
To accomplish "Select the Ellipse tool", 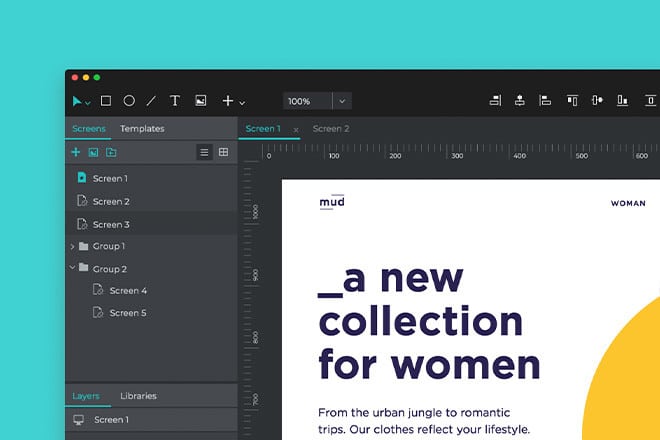I will pyautogui.click(x=129, y=101).
